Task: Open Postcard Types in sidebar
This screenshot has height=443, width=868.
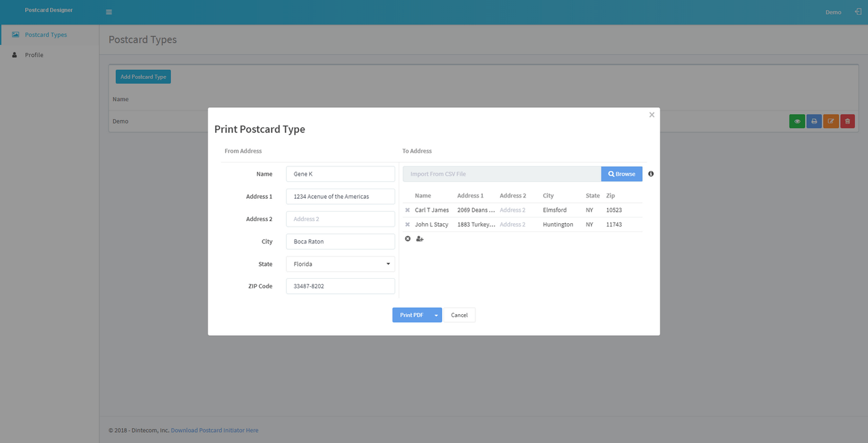Action: tap(45, 35)
